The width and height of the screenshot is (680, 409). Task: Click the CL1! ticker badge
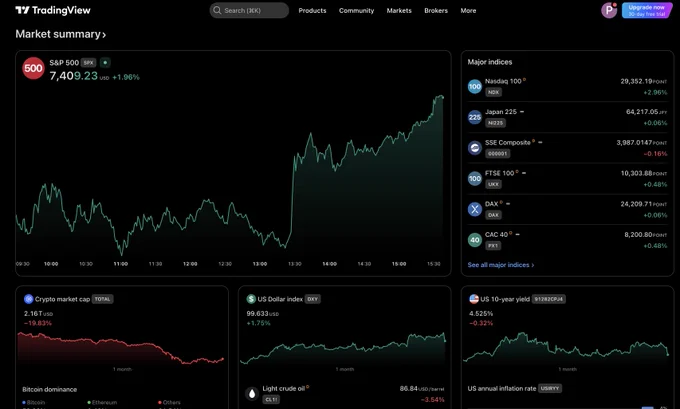pyautogui.click(x=271, y=399)
